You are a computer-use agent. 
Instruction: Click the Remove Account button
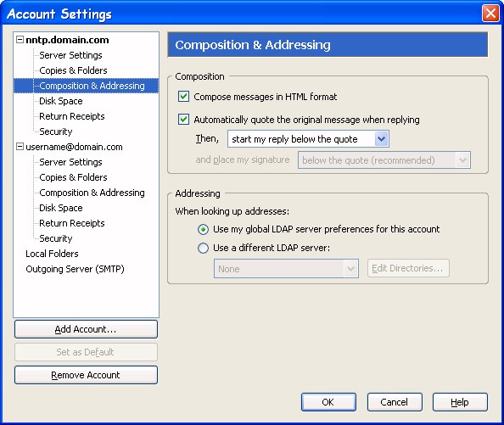pyautogui.click(x=86, y=375)
